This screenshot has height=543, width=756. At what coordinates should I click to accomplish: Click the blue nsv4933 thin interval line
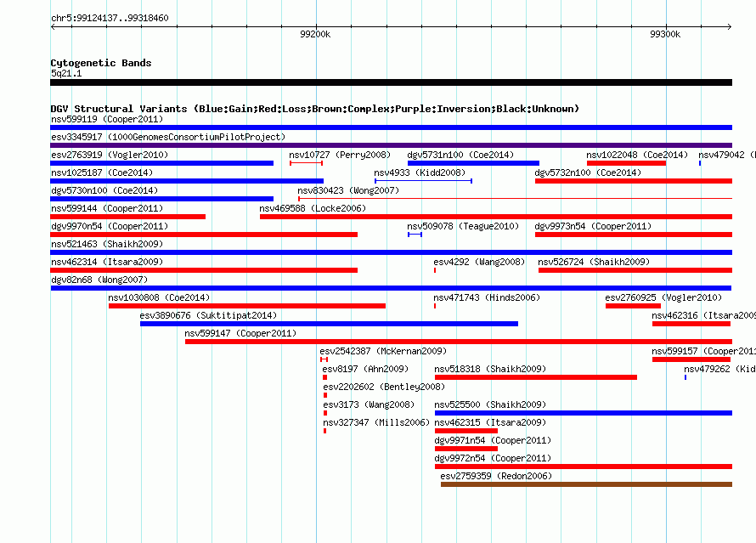click(x=423, y=181)
